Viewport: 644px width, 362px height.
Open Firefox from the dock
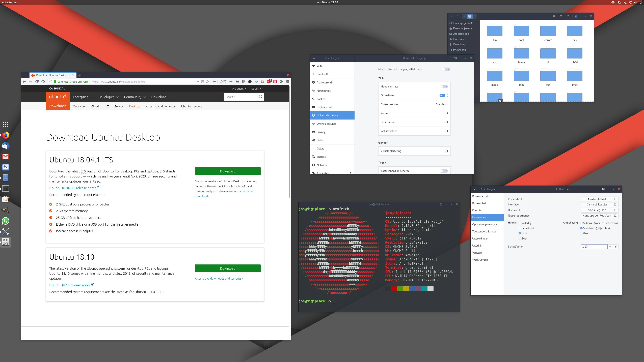[x=6, y=135]
